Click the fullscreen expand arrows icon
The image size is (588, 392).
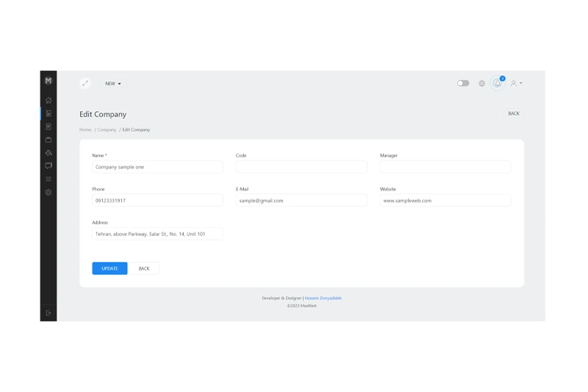tap(85, 83)
